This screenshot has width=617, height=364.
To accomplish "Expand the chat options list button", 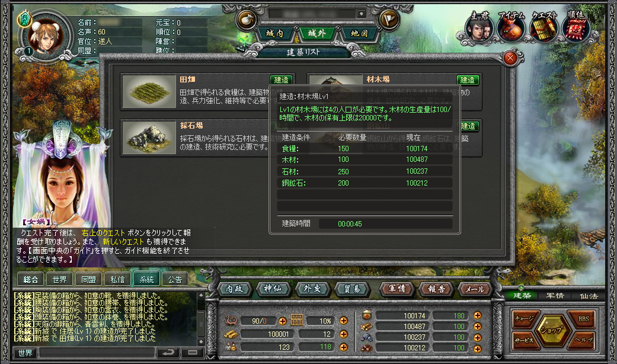I will coord(193,353).
